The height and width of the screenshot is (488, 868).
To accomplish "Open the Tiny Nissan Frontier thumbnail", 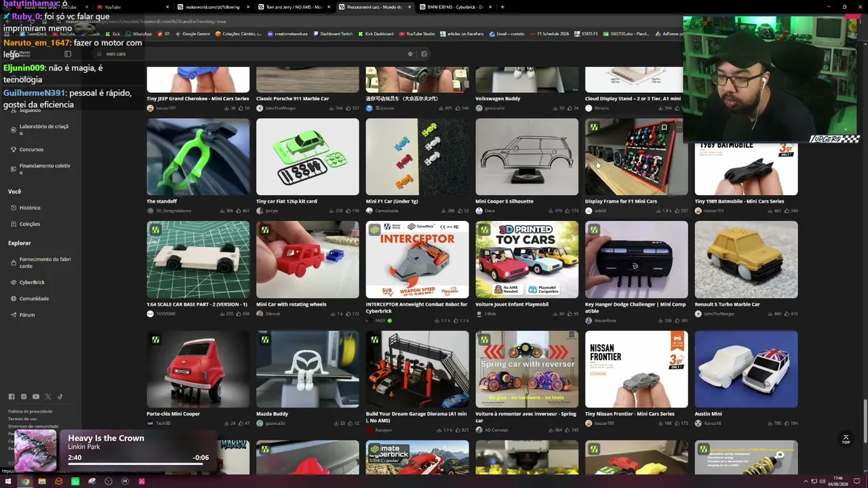I will coord(637,369).
